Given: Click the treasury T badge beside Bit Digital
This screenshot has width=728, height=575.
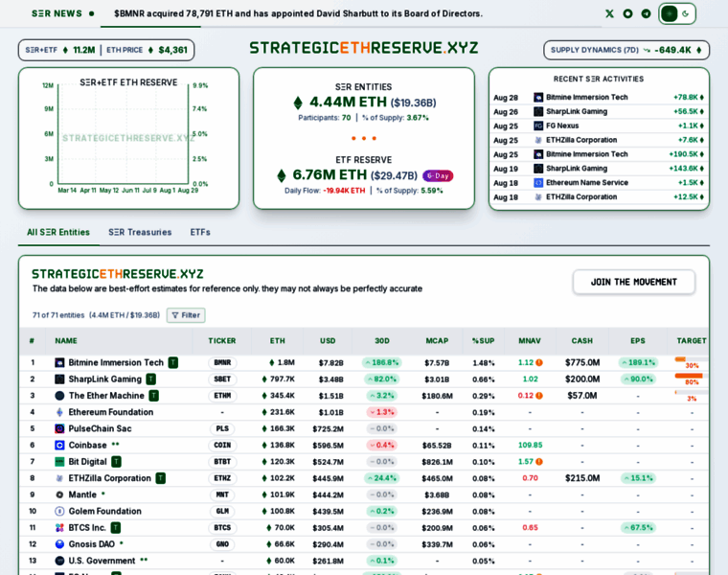Looking at the screenshot, I should tap(117, 462).
